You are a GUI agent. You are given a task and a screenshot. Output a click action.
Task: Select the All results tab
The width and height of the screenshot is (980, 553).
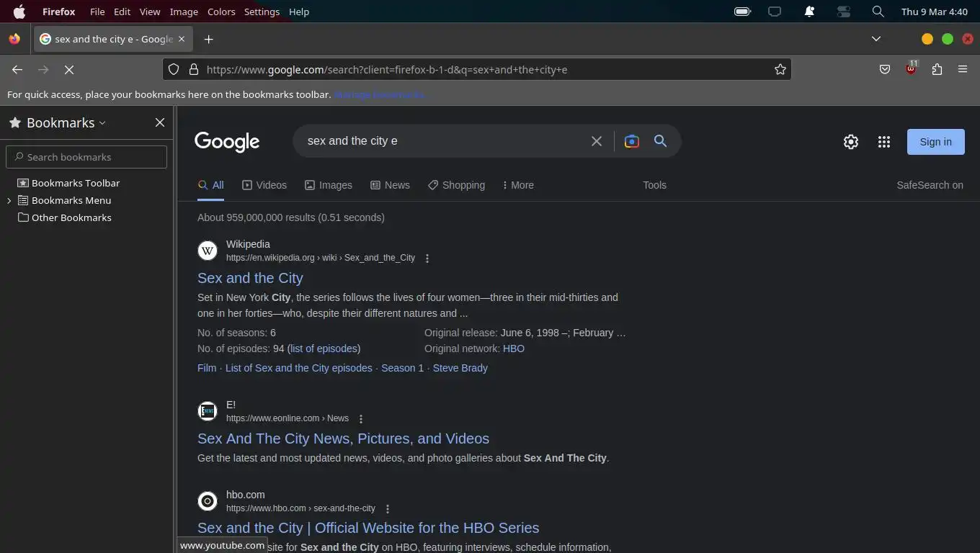[211, 185]
